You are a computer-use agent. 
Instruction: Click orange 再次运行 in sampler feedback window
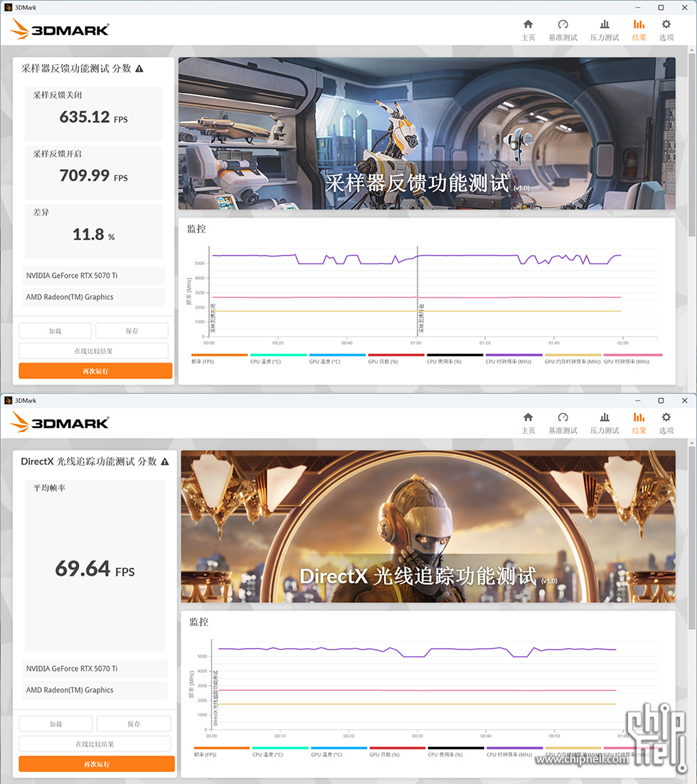point(95,370)
